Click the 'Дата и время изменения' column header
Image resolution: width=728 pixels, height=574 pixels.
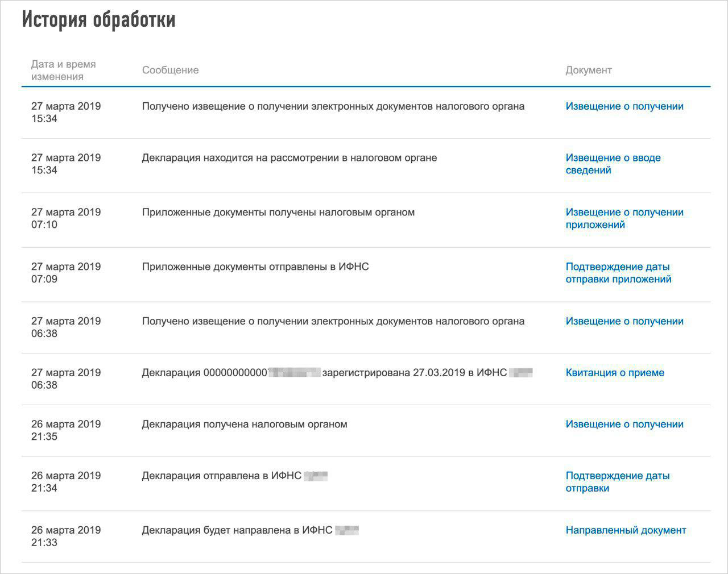click(63, 70)
